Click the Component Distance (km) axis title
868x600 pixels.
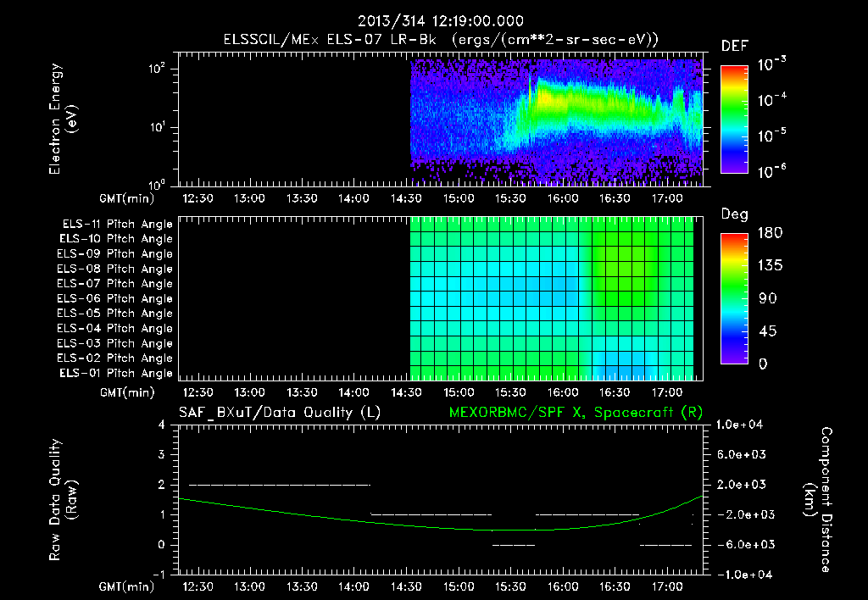(x=818, y=500)
